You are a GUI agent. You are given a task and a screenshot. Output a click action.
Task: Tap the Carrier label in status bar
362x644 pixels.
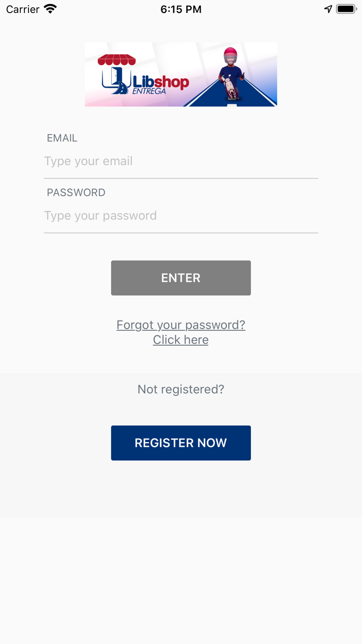[23, 9]
